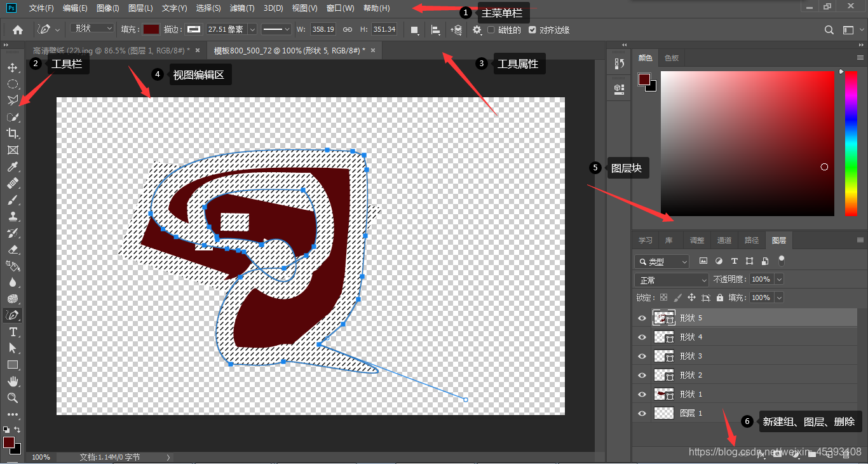
Task: Click the W width field 358.19
Action: coord(323,29)
